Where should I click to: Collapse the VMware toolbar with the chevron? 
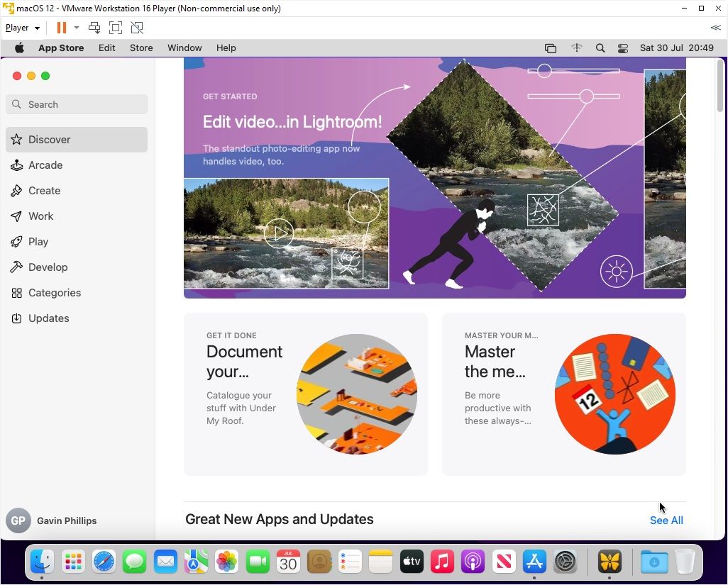pyautogui.click(x=715, y=28)
